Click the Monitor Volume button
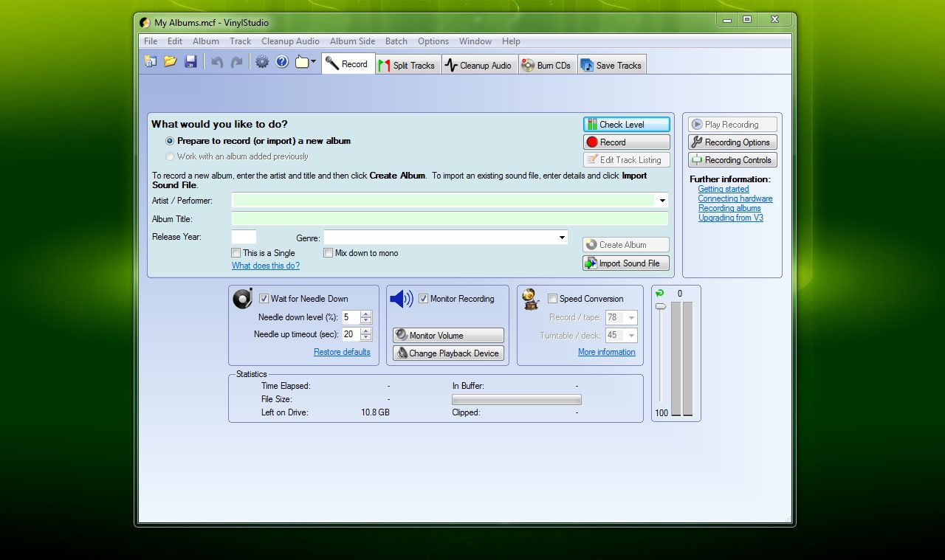The height and width of the screenshot is (560, 945). pos(448,336)
